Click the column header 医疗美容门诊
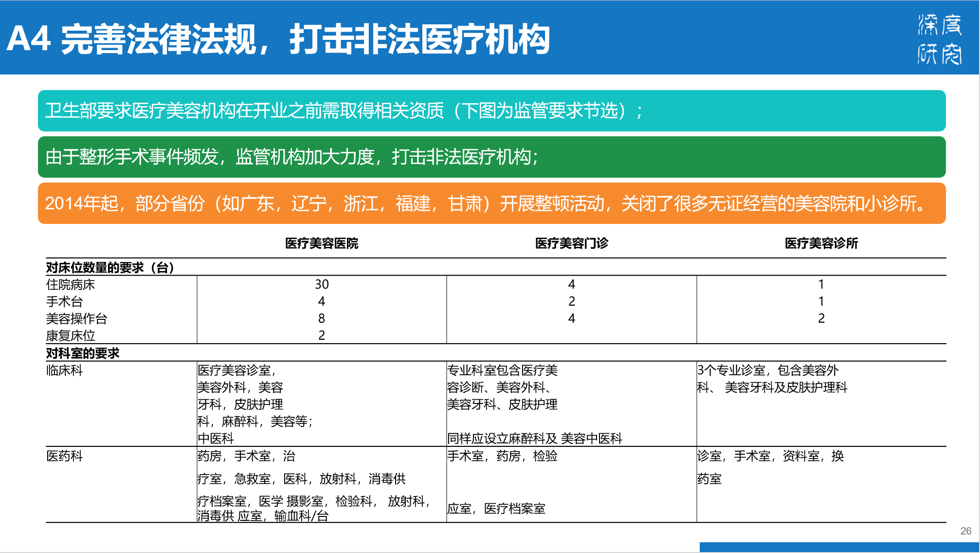This screenshot has width=980, height=553. click(x=571, y=243)
